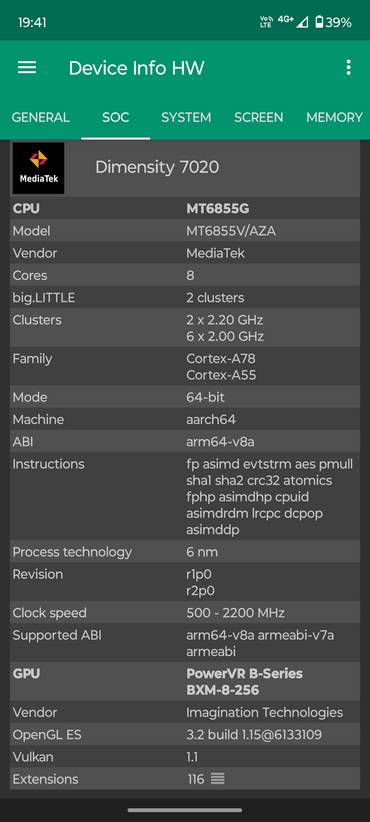Open the three-dot overflow menu

[x=348, y=68]
